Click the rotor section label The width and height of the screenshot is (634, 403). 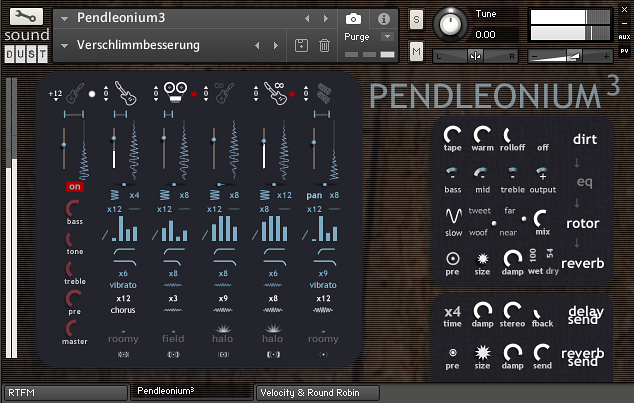[x=583, y=223]
